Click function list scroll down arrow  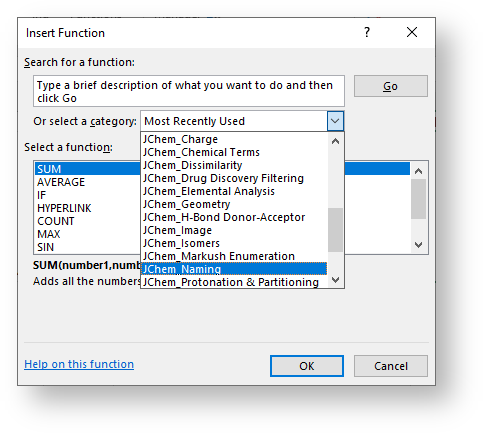418,245
